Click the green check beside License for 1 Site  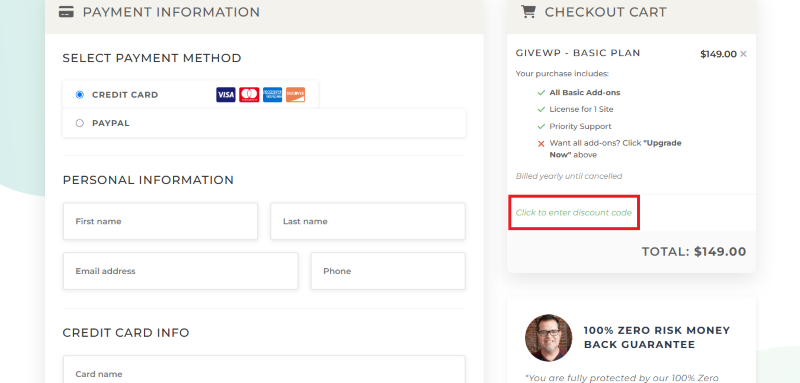541,110
